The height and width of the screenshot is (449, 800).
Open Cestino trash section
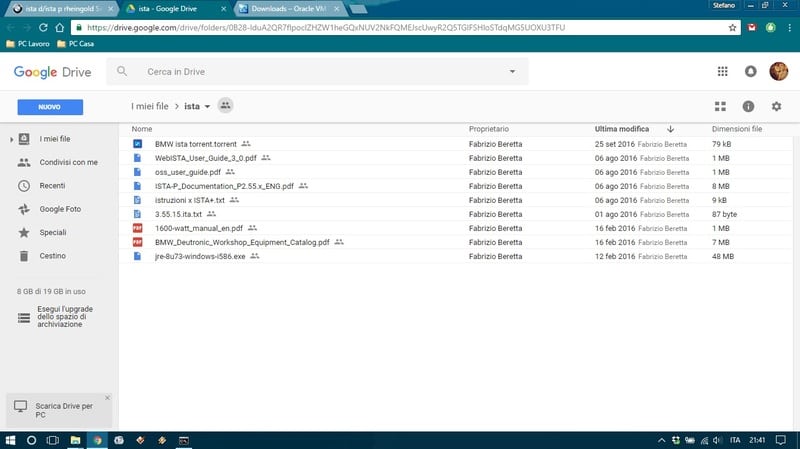tap(53, 256)
